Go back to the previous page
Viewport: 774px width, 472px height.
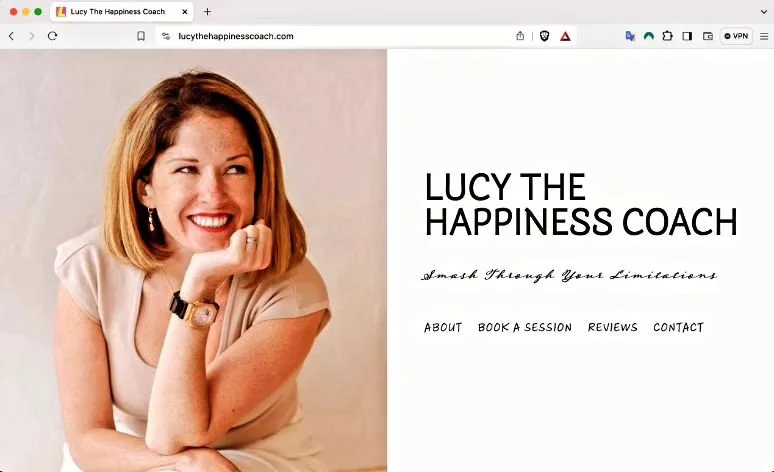(x=11, y=36)
